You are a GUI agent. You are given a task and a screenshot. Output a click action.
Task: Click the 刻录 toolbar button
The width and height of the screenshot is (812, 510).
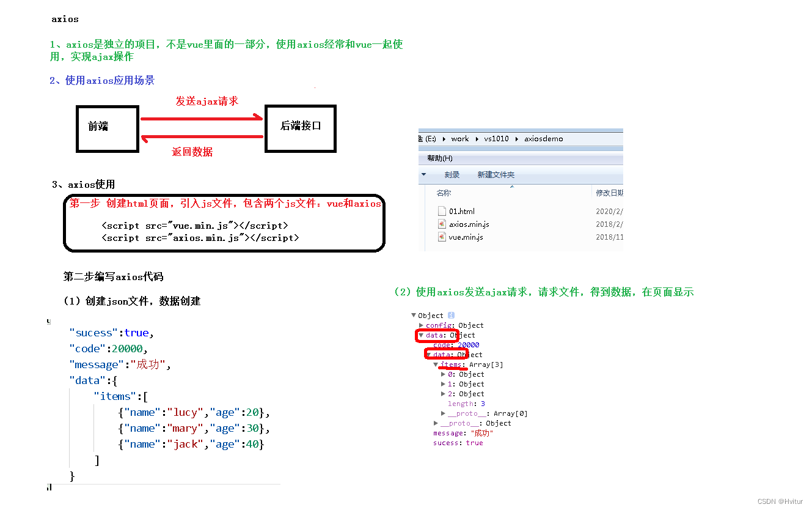[x=452, y=175]
